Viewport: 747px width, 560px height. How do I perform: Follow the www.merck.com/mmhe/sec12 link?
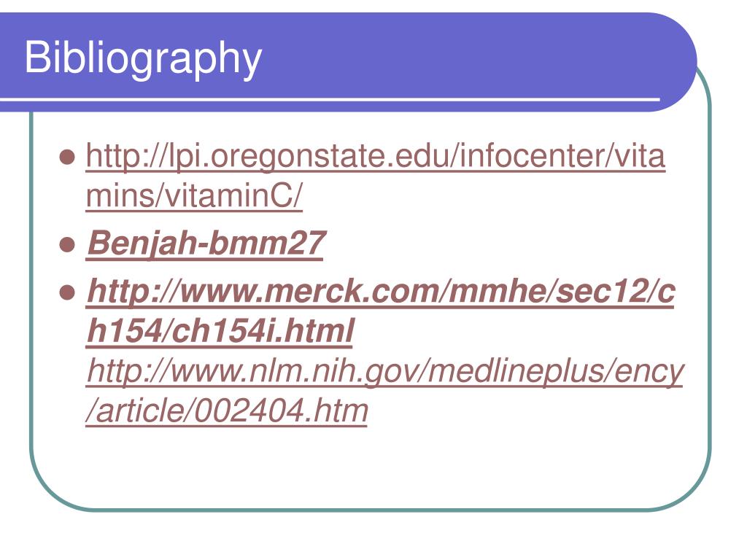tap(381, 292)
